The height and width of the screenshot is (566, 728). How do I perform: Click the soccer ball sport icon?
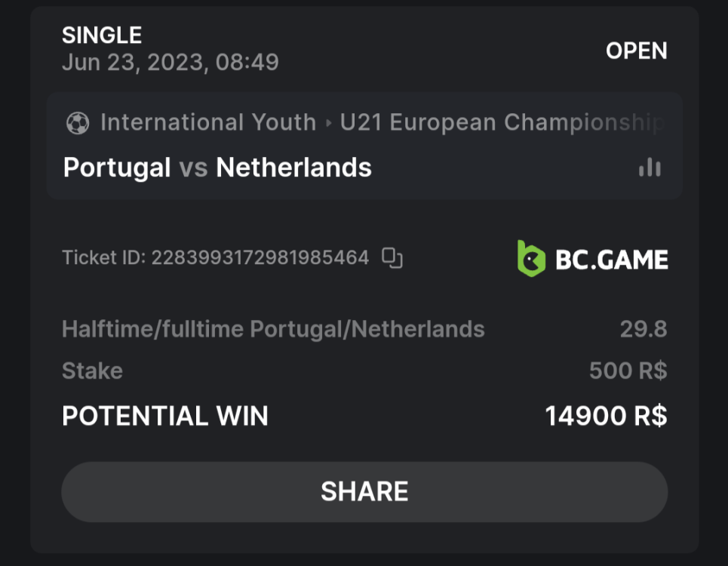coord(77,123)
